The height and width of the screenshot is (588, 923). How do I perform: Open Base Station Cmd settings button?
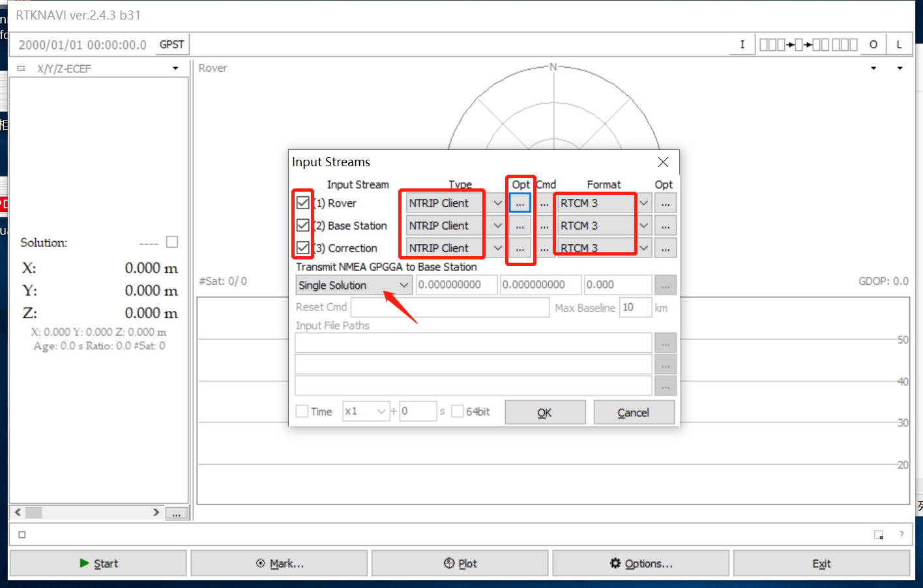click(544, 226)
